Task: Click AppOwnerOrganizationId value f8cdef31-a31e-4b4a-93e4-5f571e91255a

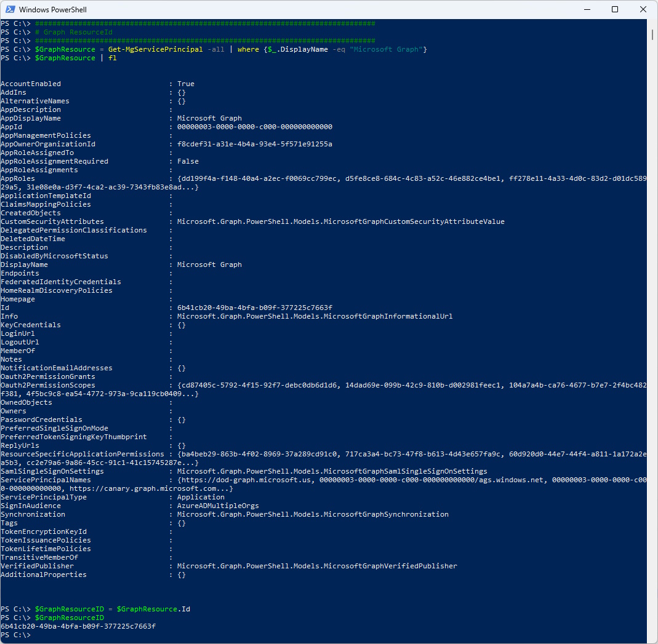Action: tap(255, 144)
